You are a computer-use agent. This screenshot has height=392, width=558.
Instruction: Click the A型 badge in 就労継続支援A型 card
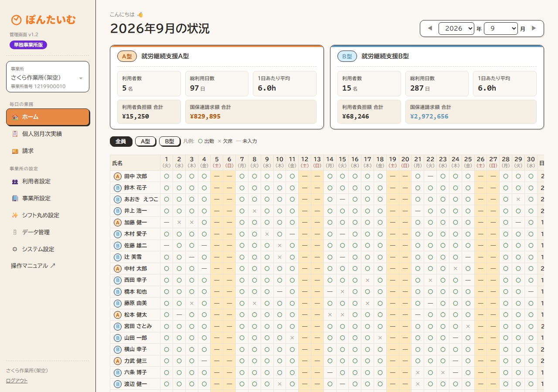127,57
